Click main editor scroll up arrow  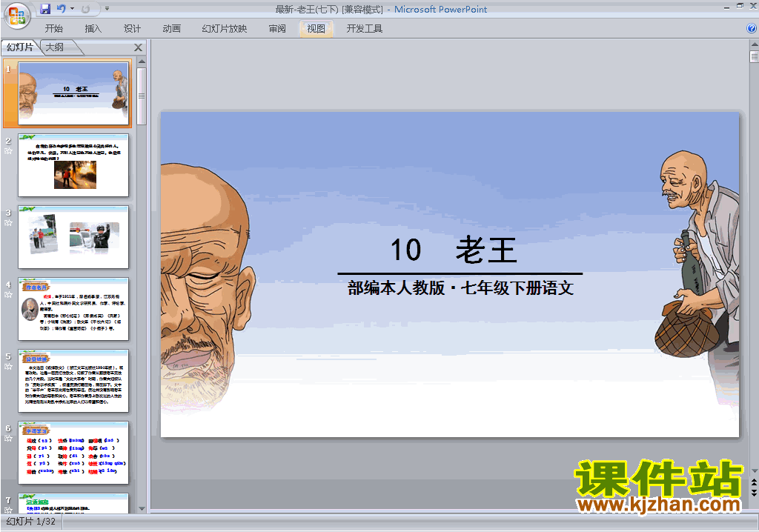point(754,44)
